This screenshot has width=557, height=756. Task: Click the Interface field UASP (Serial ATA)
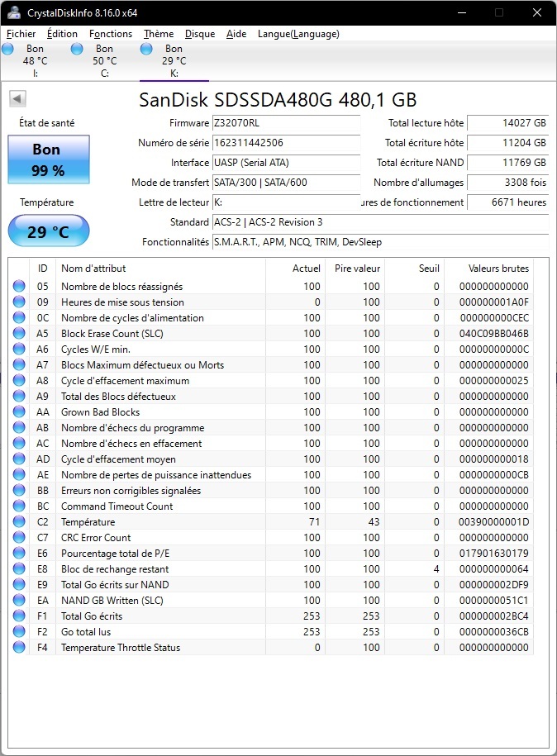coord(286,163)
